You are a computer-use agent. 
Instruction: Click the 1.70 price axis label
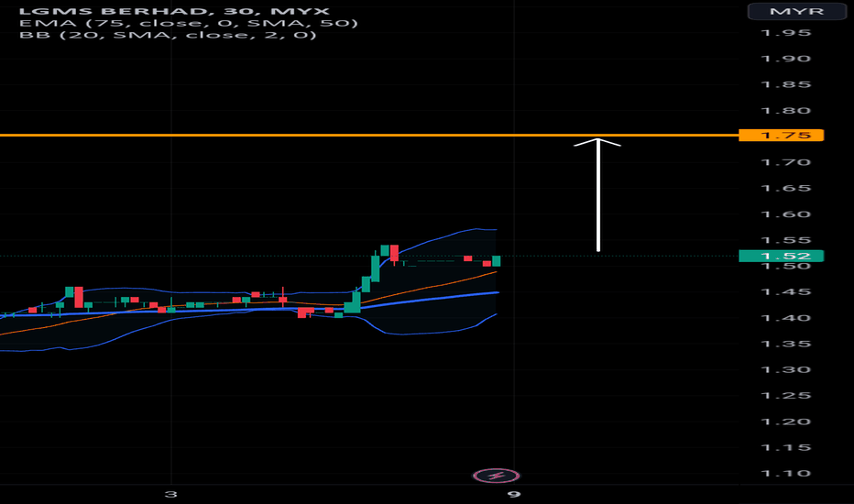[785, 162]
